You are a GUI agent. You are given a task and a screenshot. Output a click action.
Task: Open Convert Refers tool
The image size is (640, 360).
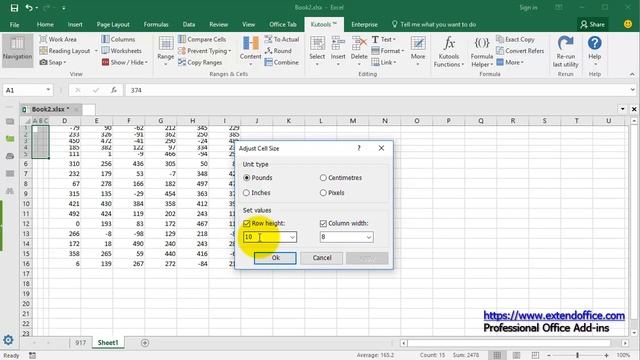coord(520,51)
